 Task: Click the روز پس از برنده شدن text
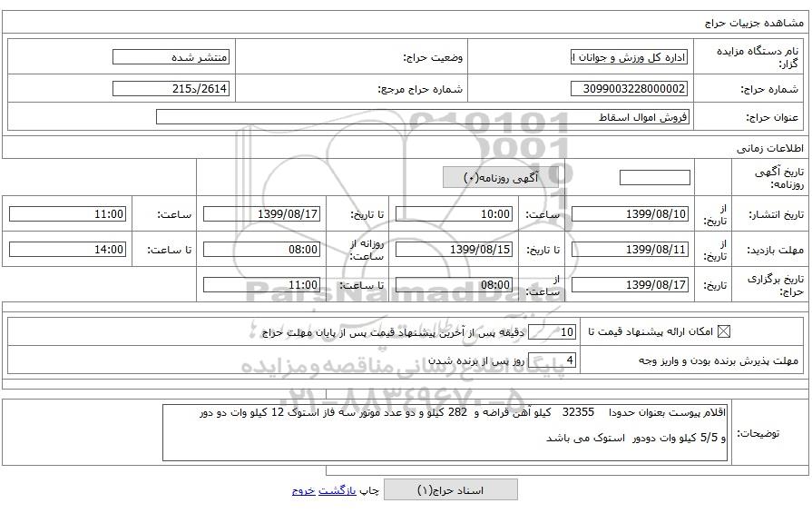pos(477,360)
